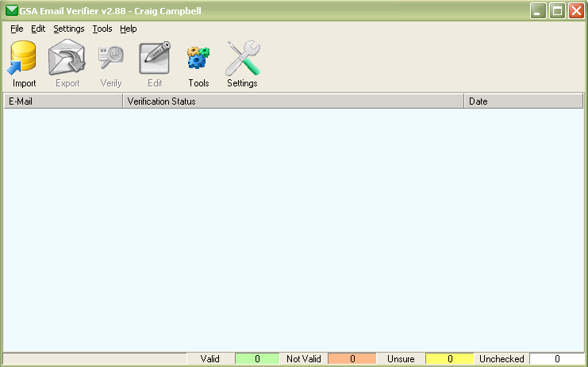This screenshot has width=588, height=367.
Task: Sort by the Verification Status column header
Action: click(x=294, y=101)
